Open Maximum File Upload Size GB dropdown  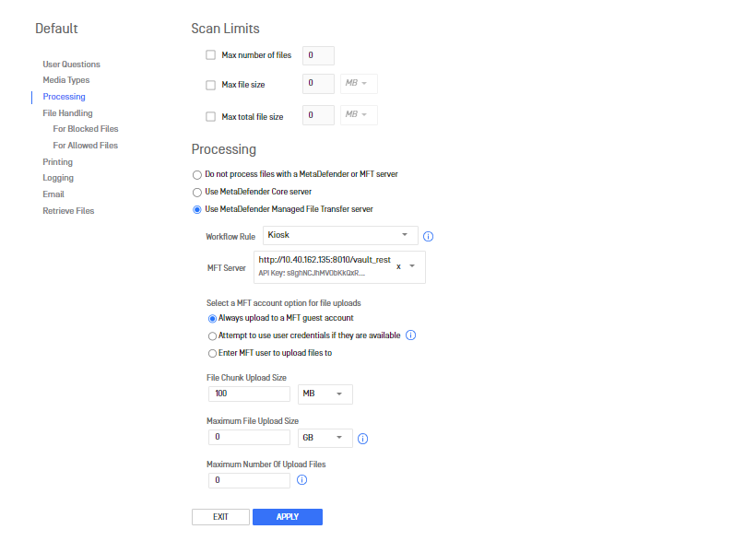click(x=325, y=438)
